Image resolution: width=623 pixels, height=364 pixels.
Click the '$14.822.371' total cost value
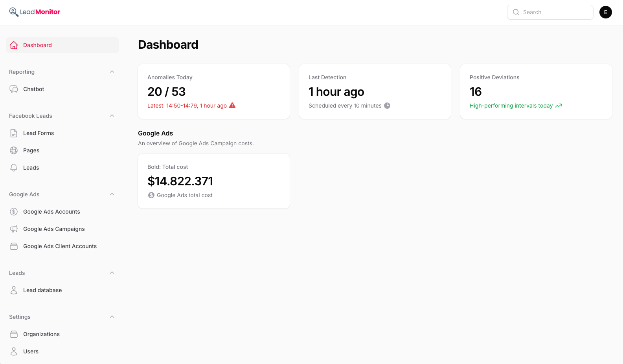pos(180,181)
